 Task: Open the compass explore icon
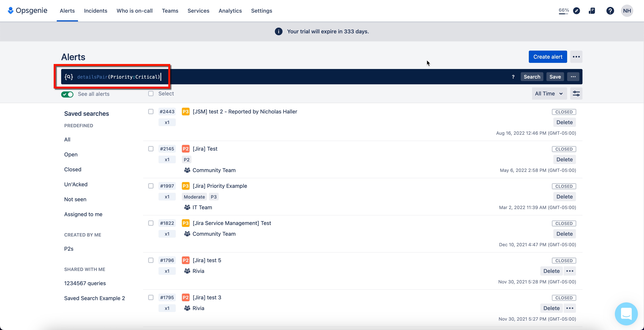[577, 11]
